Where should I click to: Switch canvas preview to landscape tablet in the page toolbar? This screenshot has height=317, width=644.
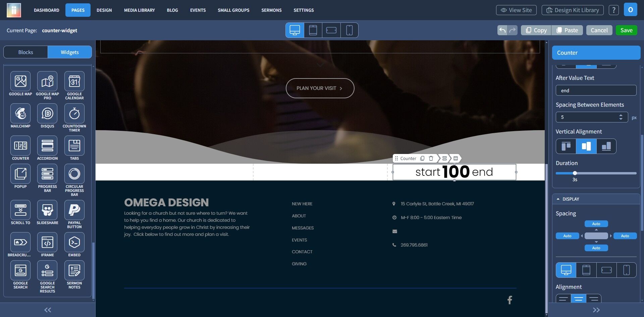click(x=331, y=30)
